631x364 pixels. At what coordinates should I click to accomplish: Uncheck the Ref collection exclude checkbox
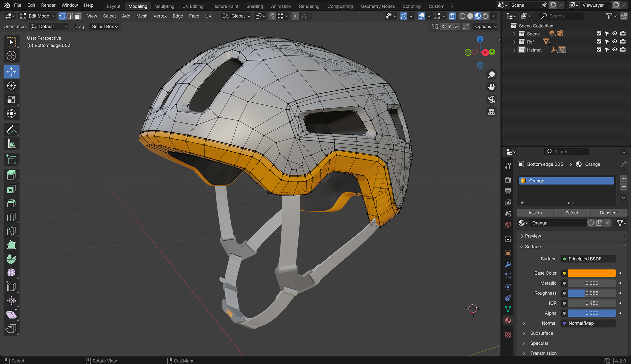coord(599,42)
